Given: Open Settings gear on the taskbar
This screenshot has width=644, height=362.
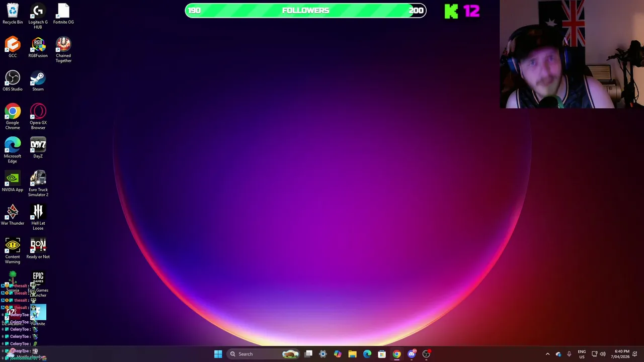Looking at the screenshot, I should click(x=323, y=354).
